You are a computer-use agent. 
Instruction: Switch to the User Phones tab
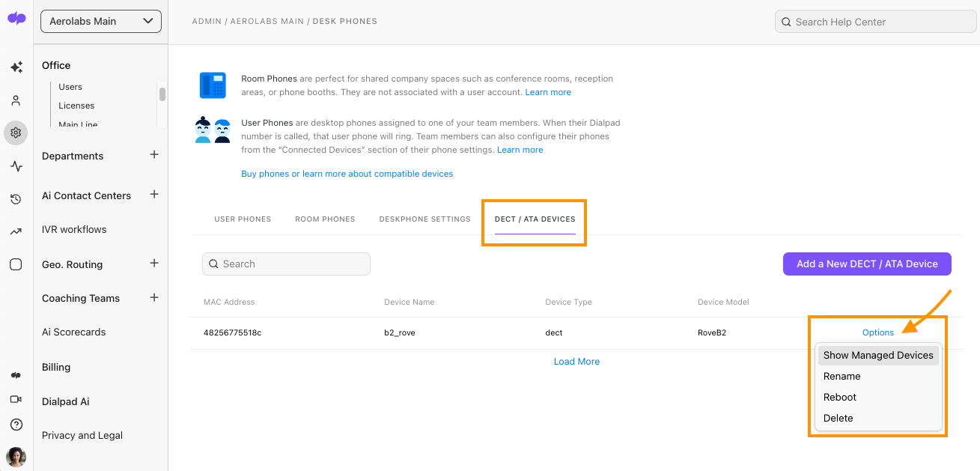[243, 219]
